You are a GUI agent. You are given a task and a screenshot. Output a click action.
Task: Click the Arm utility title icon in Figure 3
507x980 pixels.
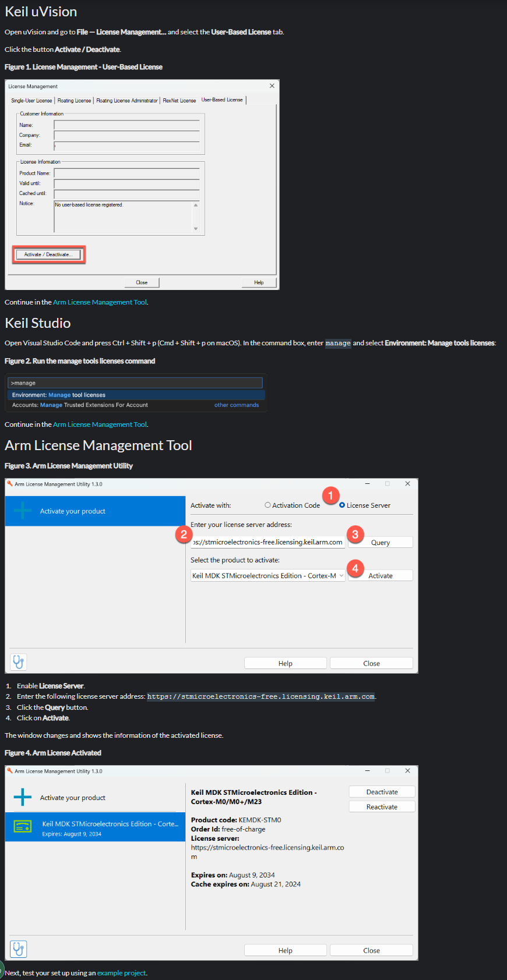(x=9, y=484)
